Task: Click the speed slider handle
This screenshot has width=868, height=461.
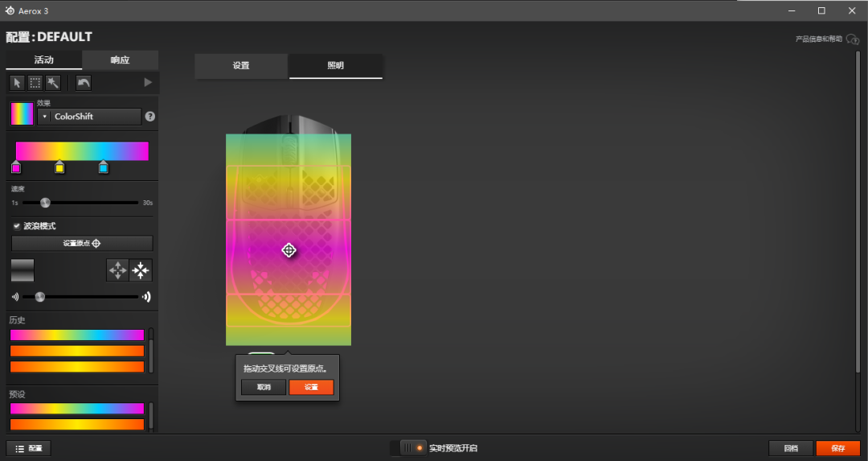Action: coord(45,203)
